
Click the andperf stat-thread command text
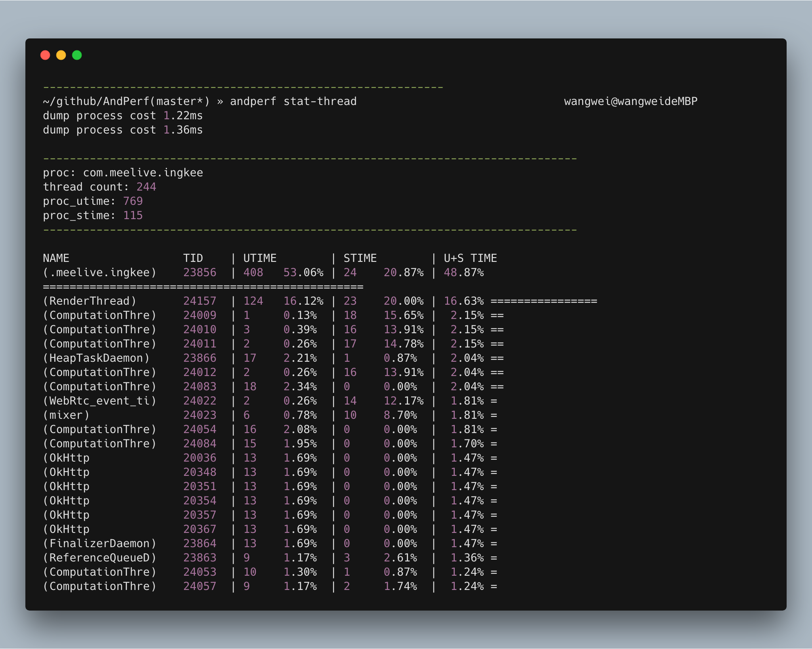pyautogui.click(x=293, y=101)
